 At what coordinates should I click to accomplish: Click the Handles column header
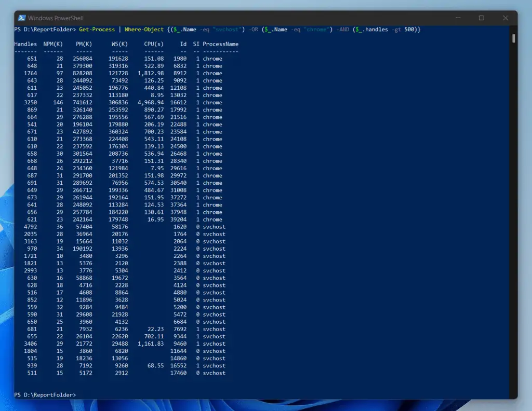tap(25, 44)
